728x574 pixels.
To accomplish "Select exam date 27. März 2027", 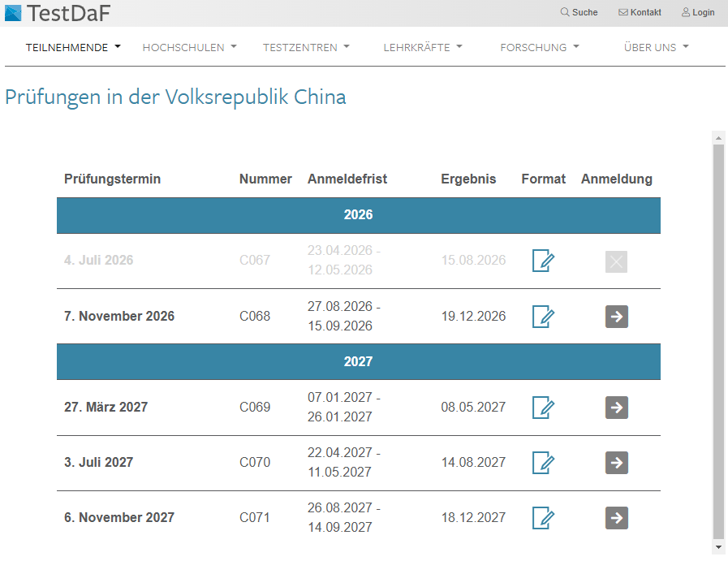I will tap(106, 407).
